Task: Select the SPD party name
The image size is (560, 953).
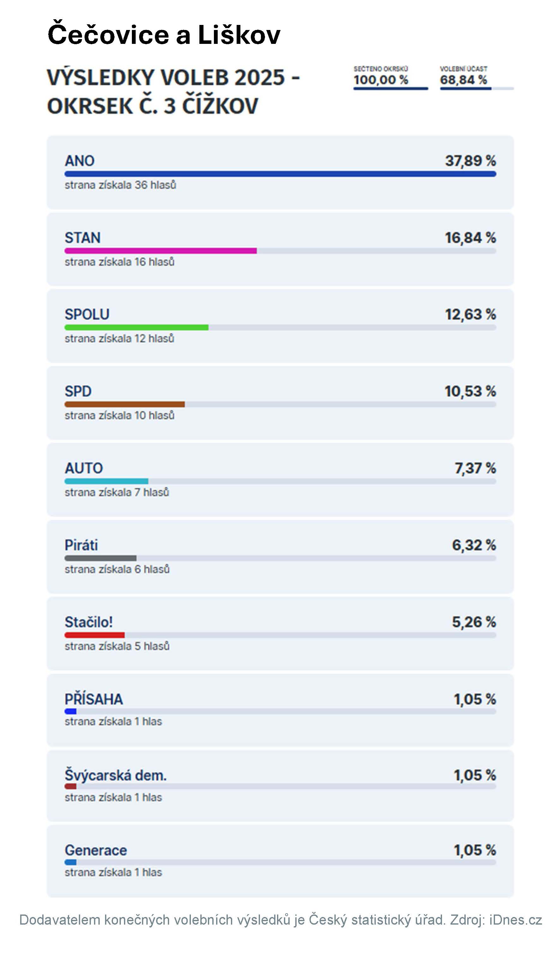Action: point(78,391)
